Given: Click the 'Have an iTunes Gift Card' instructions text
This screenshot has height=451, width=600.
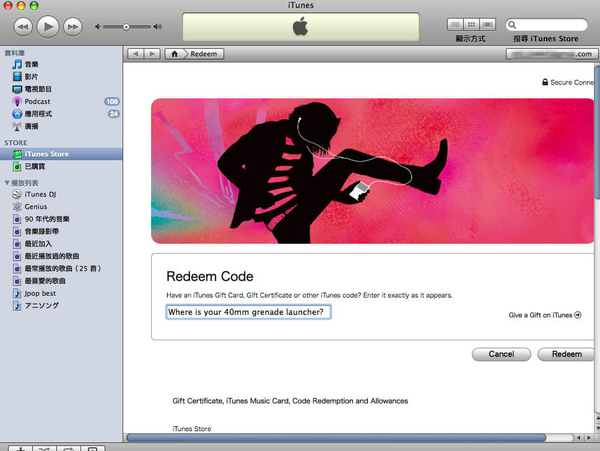Looking at the screenshot, I should [309, 295].
